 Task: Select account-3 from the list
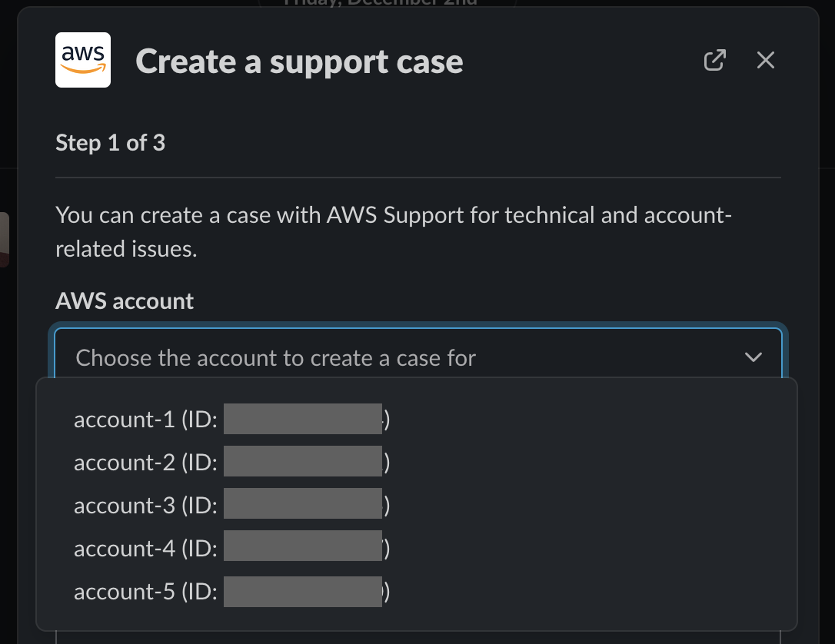pyautogui.click(x=228, y=505)
